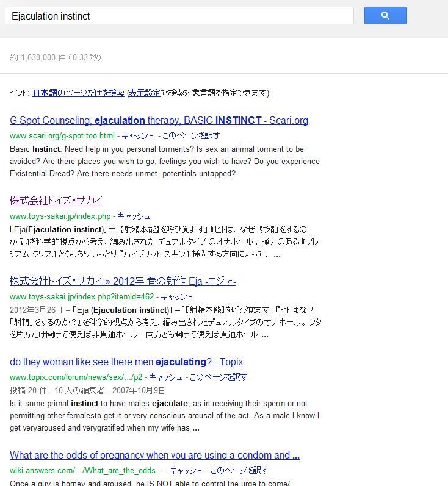
Task: Click このページを訳す for scari.org result
Action: click(x=191, y=136)
